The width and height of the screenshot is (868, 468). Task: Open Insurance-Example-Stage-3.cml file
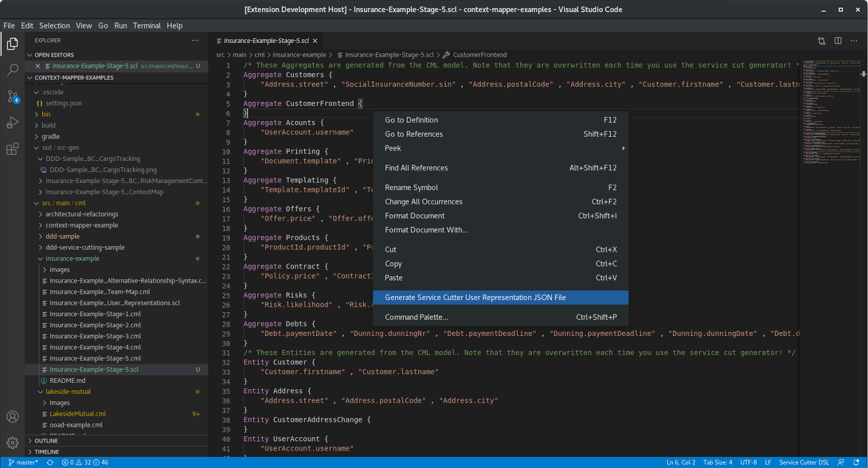tap(95, 336)
